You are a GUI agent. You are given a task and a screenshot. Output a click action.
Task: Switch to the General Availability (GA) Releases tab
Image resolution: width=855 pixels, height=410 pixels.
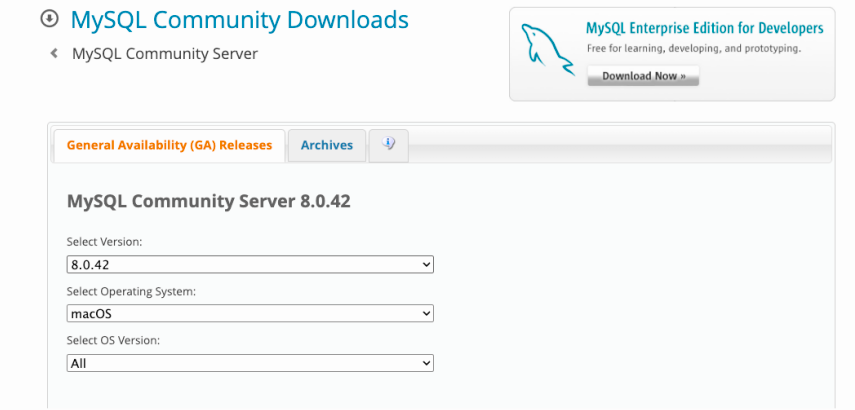(169, 145)
